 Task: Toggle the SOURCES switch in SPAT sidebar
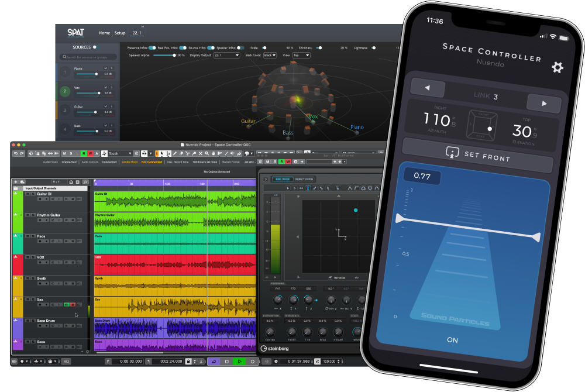[96, 47]
